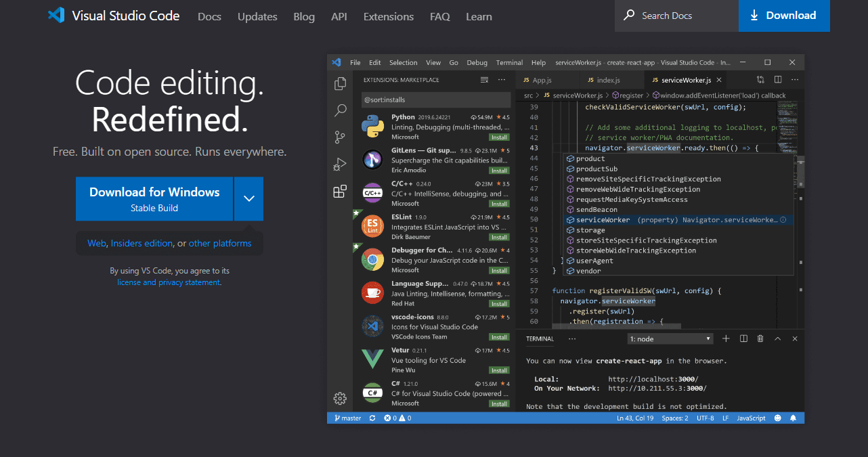Close the serviceWorker.js tab

(720, 80)
